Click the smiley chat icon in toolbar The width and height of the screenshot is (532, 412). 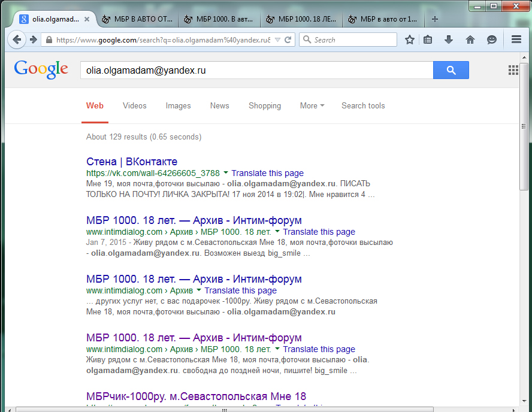coord(492,40)
